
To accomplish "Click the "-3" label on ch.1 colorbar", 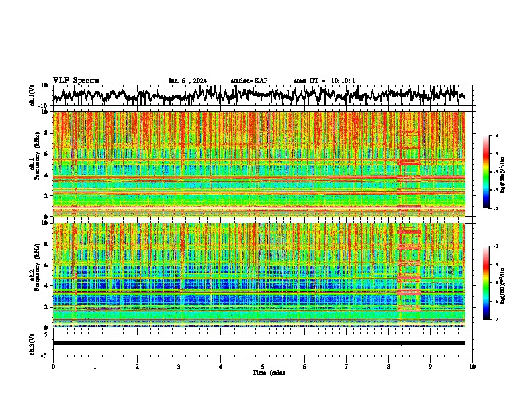I will click(x=496, y=136).
